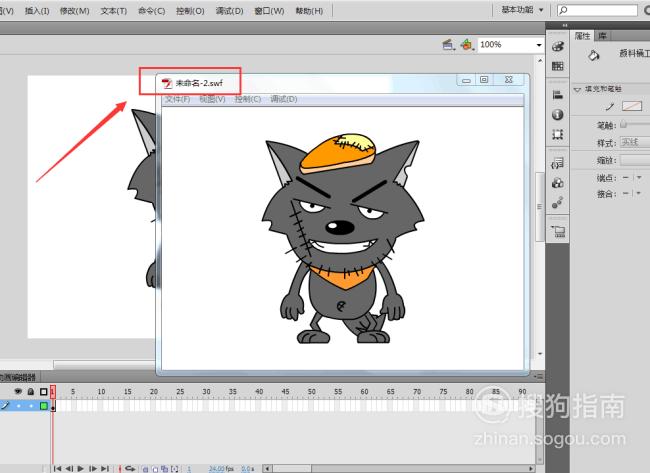Click the Center Frame red marker icon
Image resolution: width=650 pixels, height=473 pixels.
tap(120, 468)
